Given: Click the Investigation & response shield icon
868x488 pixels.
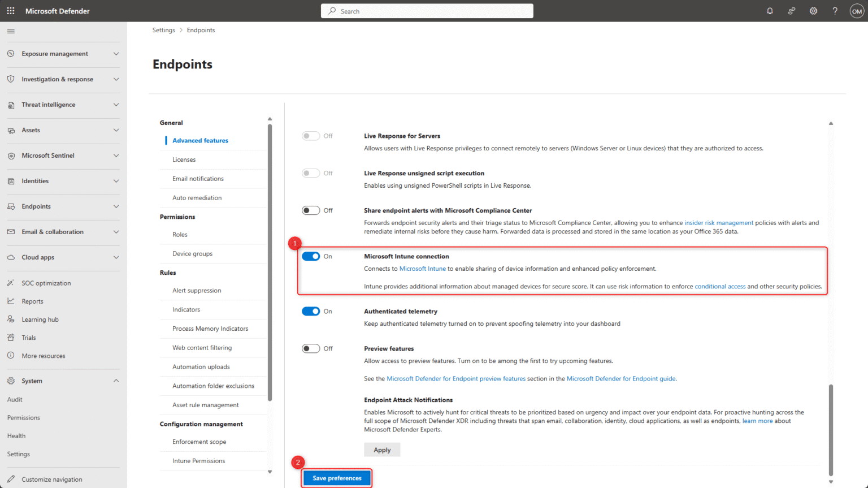Looking at the screenshot, I should (11, 79).
